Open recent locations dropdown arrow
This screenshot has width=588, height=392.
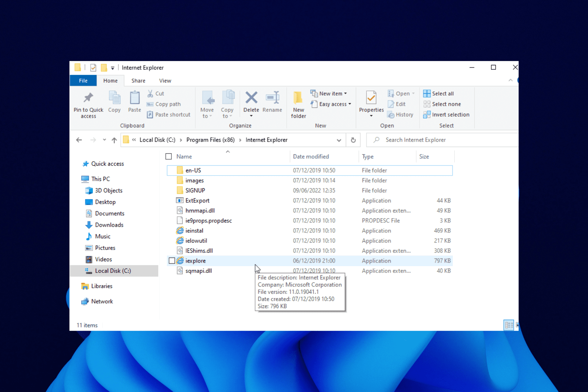tap(104, 140)
